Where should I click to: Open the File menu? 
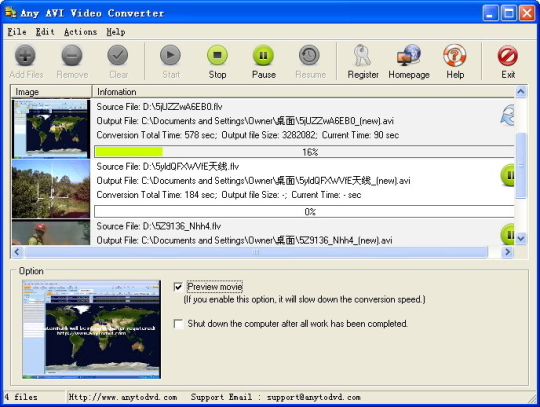pyautogui.click(x=17, y=32)
